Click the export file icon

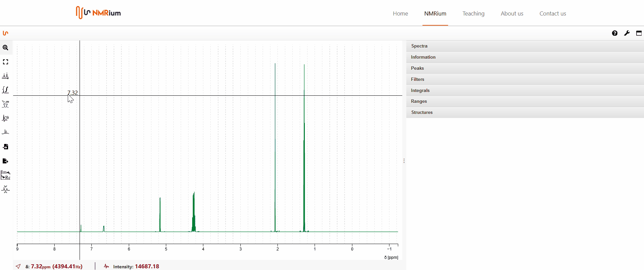click(5, 161)
